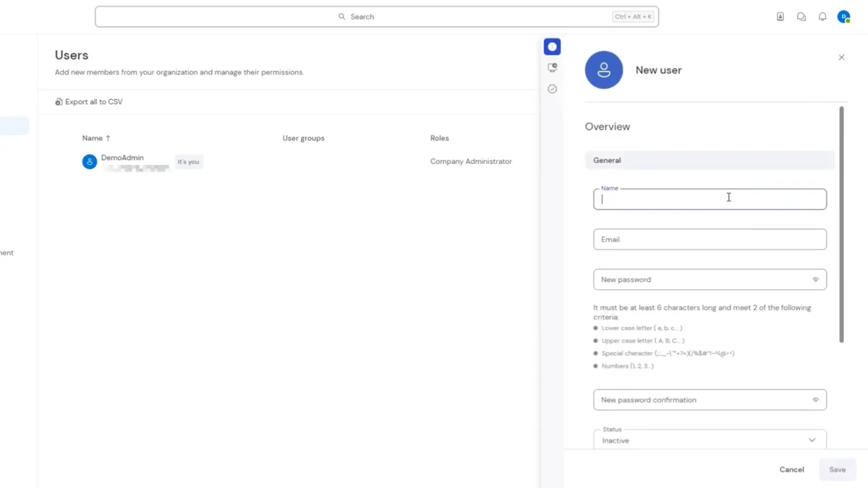
Task: Select the overview panel icon in side strip
Action: [553, 47]
